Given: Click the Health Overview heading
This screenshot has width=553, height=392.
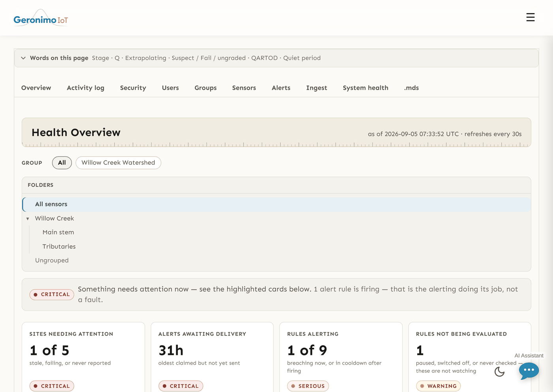Looking at the screenshot, I should [76, 132].
